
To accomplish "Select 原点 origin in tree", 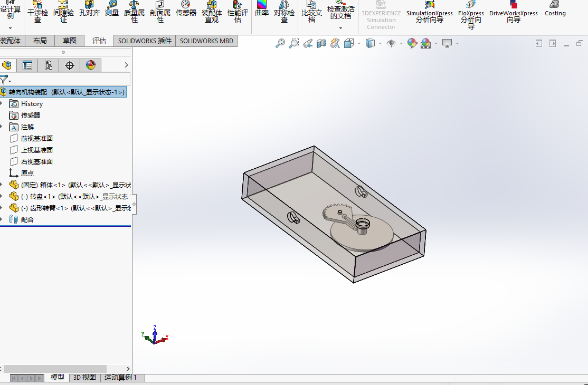I will (x=27, y=173).
